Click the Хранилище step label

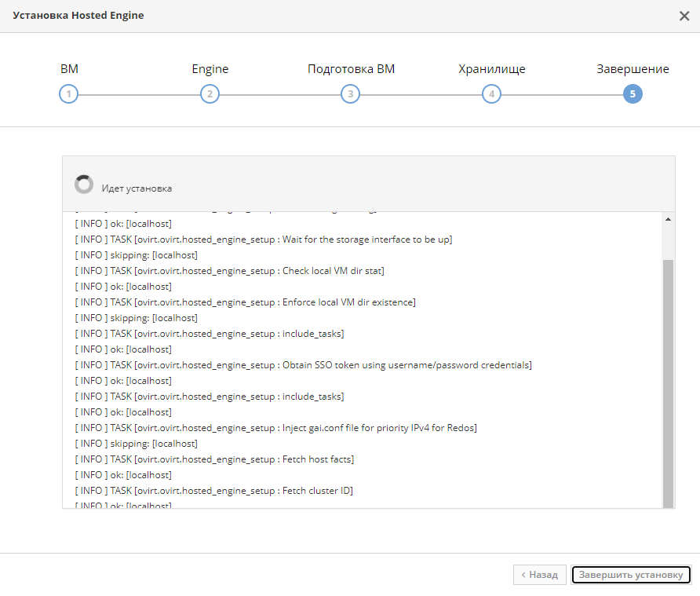pos(492,69)
